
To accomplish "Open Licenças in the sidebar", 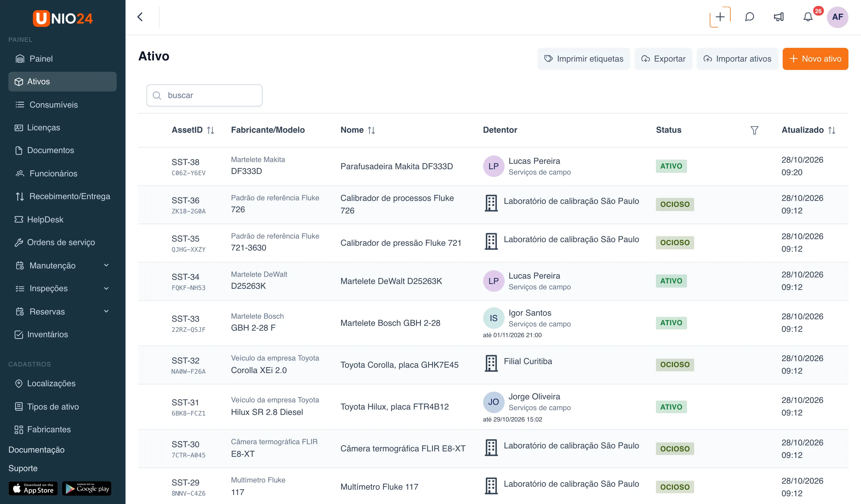I will coord(62,127).
